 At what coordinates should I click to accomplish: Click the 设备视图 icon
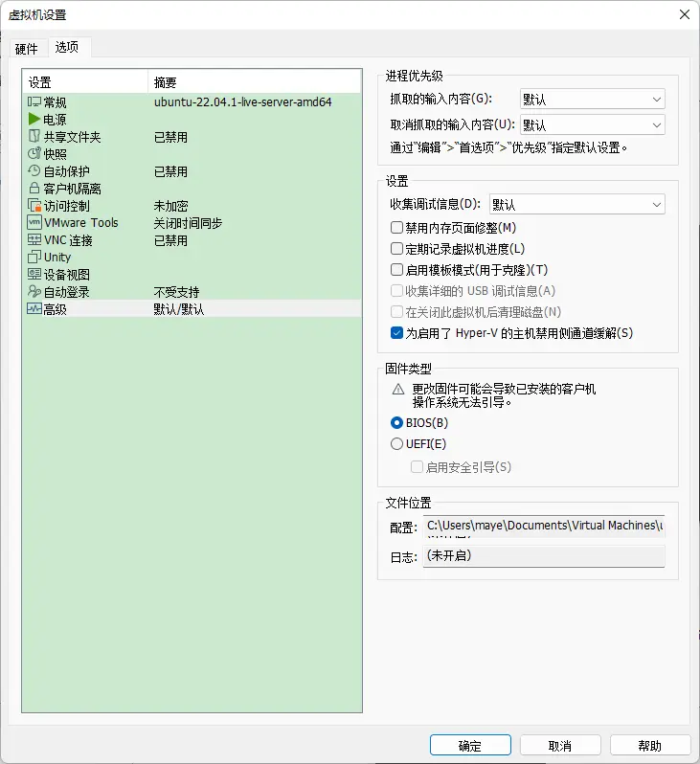tap(34, 275)
